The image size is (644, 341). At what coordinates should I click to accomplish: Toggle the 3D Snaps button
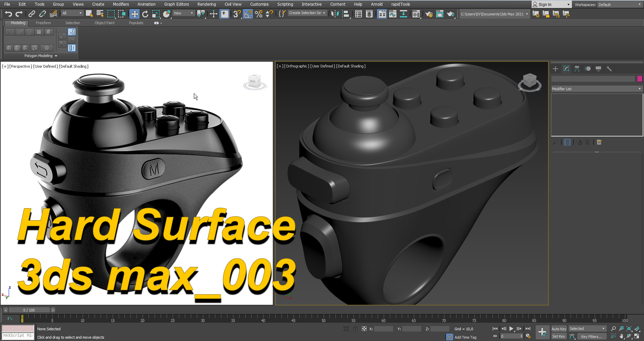(x=237, y=14)
